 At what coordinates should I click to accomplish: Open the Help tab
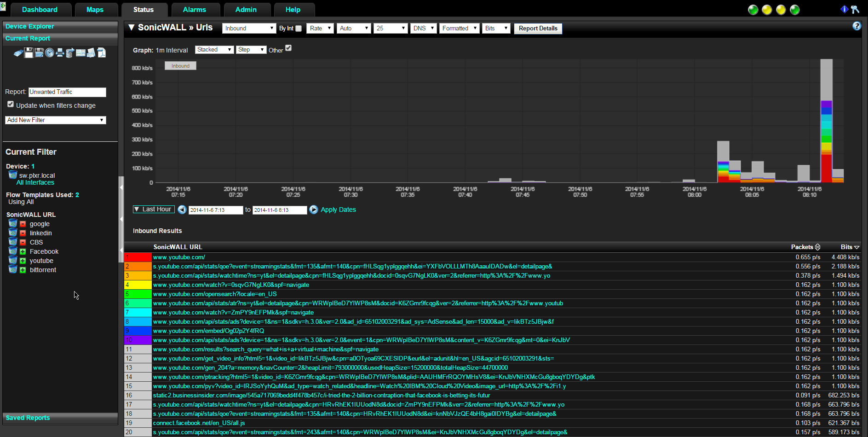pos(293,10)
